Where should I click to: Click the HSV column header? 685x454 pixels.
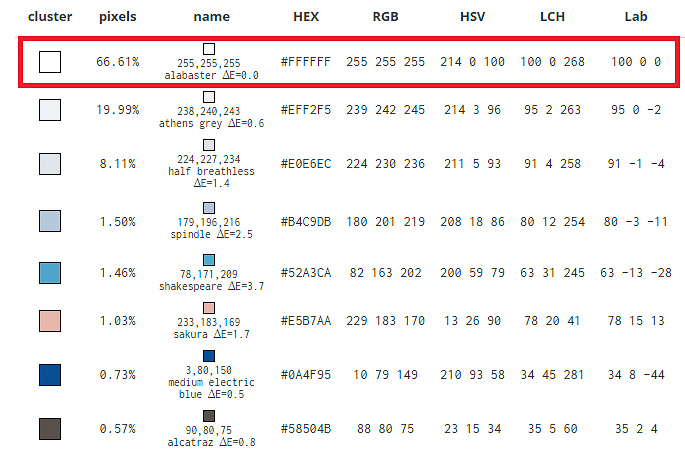click(x=472, y=17)
